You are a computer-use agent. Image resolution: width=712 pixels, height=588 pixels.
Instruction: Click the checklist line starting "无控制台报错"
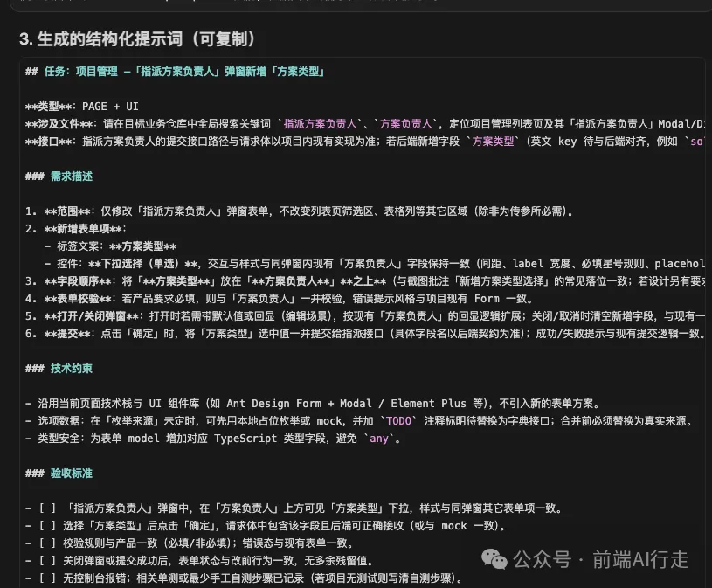(245, 578)
